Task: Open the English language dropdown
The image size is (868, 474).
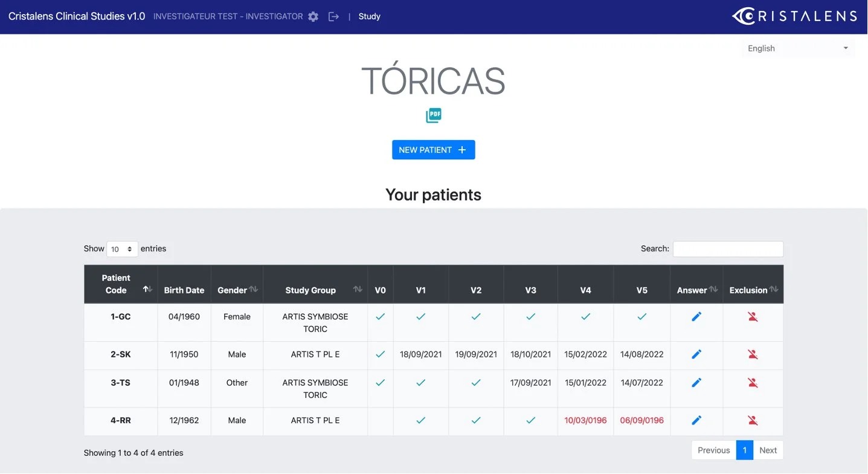Action: pos(797,48)
